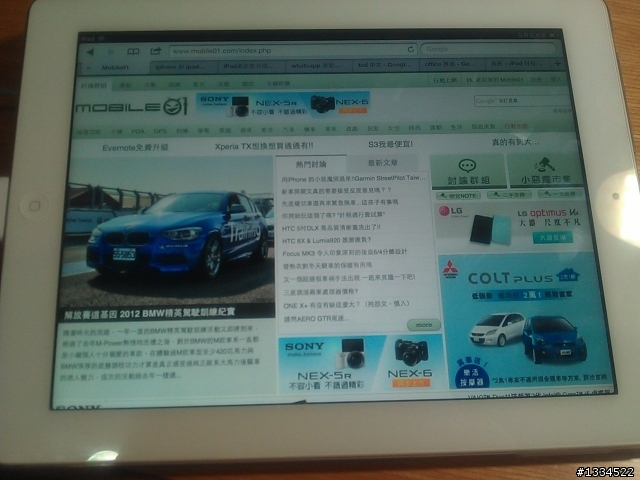Image resolution: width=640 pixels, height=480 pixels.
Task: Open the Colt Plus car advertisement
Action: tap(524, 321)
